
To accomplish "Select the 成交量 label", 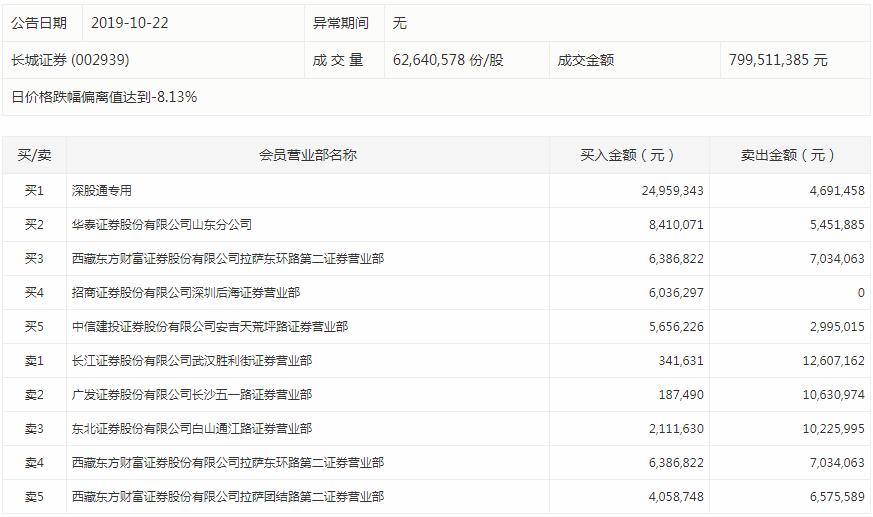I will [x=338, y=60].
